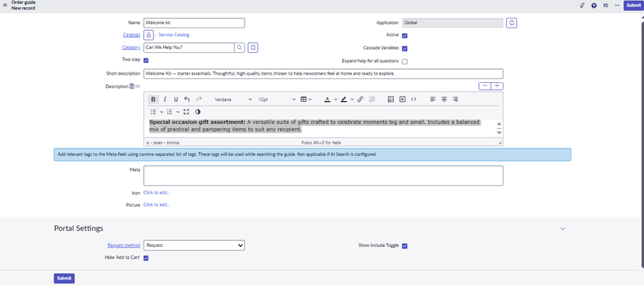Open the text color picker arrow

(x=335, y=100)
